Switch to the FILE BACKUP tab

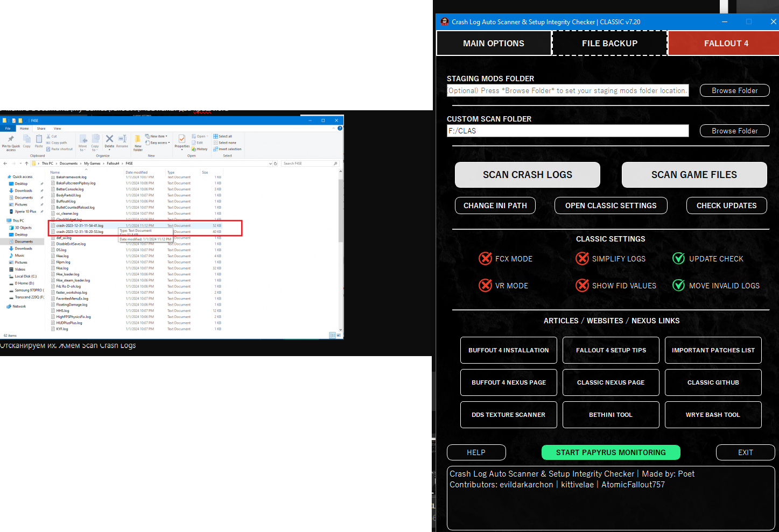pos(609,44)
